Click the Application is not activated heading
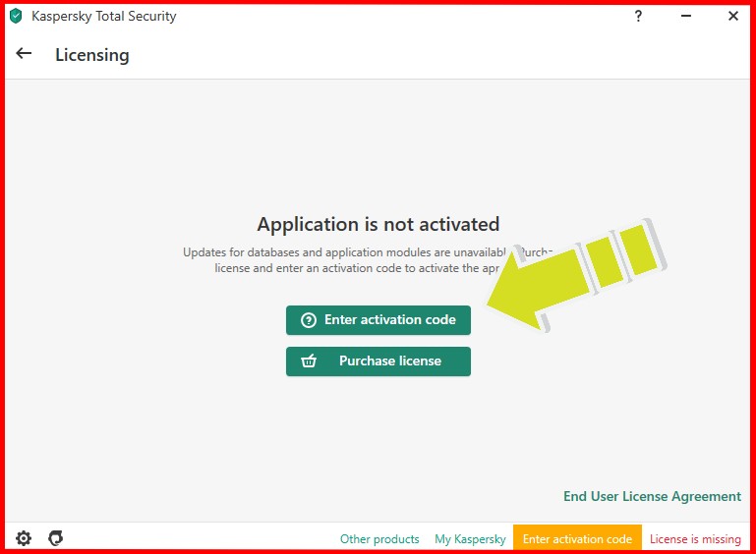This screenshot has width=756, height=554. 378,225
